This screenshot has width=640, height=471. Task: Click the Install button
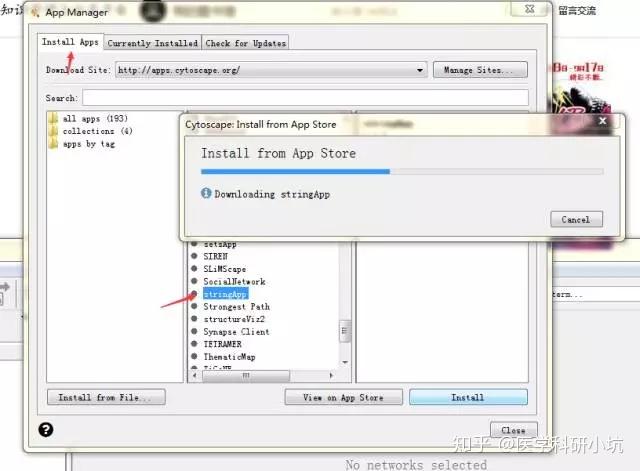pyautogui.click(x=468, y=397)
